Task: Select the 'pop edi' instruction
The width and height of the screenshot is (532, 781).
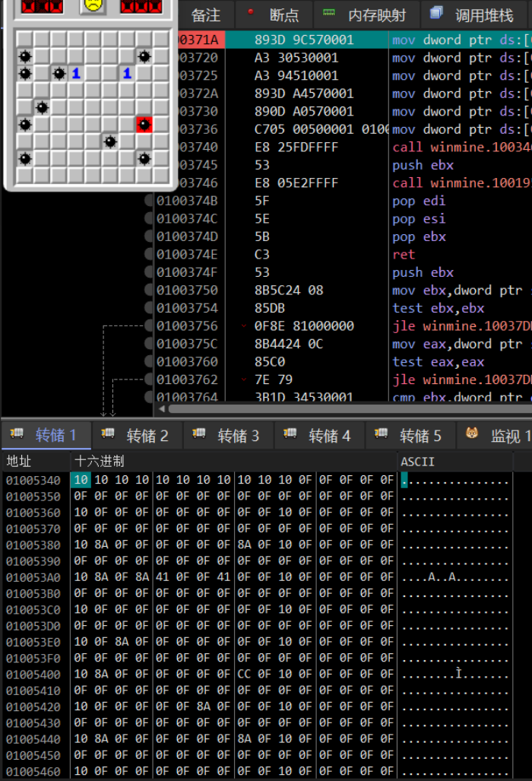Action: tap(419, 201)
